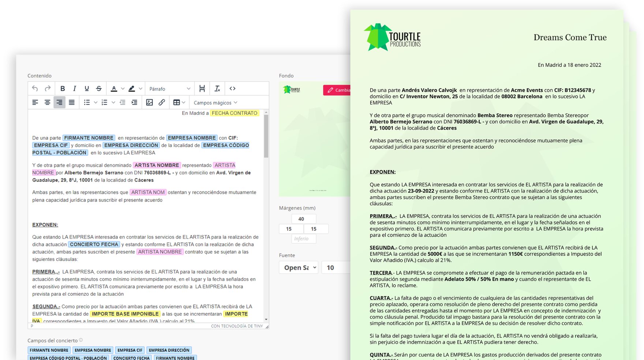Apply the highlight background color button
644x360 pixels.
point(132,88)
